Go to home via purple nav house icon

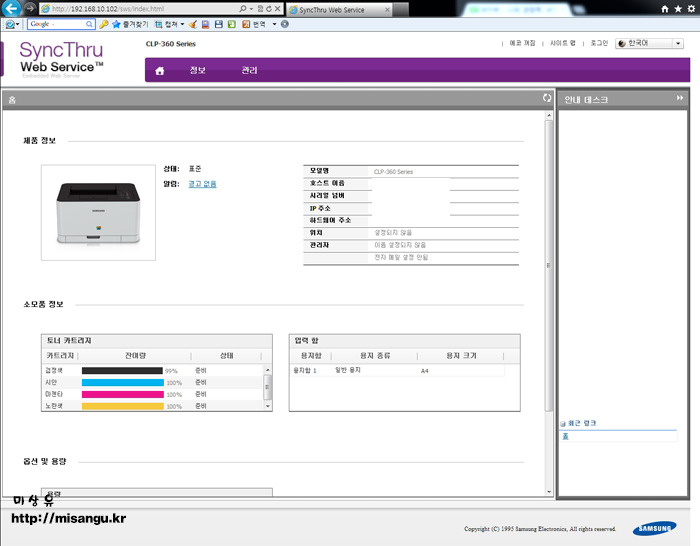click(x=159, y=71)
